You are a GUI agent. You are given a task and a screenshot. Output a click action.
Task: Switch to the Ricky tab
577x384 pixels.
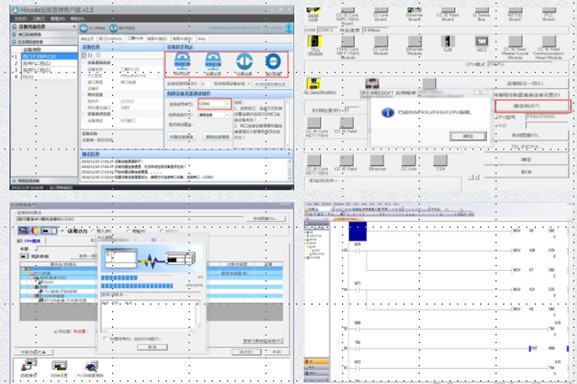(x=202, y=39)
